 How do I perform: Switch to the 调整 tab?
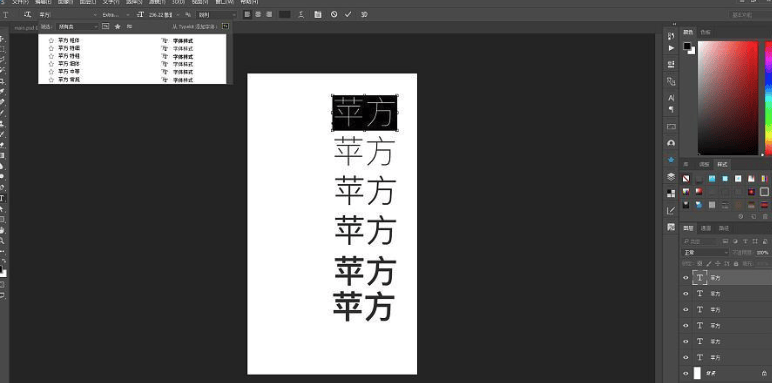pyautogui.click(x=705, y=164)
